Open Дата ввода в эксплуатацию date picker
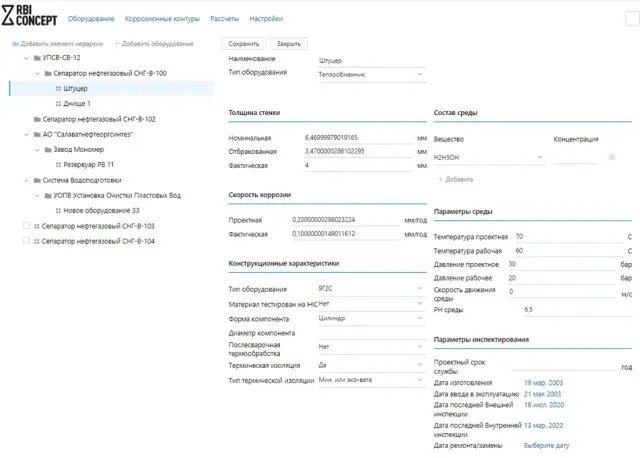640x458 pixels. click(542, 394)
